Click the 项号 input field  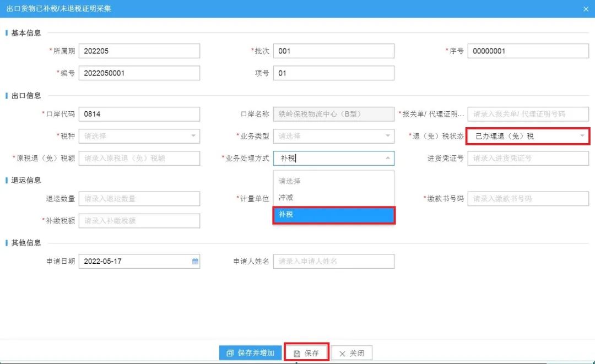[333, 73]
